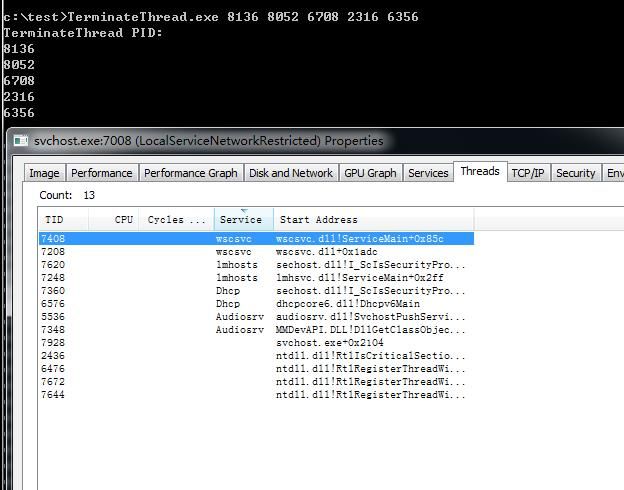Sort by Start Address column header
The image size is (624, 490).
click(x=373, y=220)
